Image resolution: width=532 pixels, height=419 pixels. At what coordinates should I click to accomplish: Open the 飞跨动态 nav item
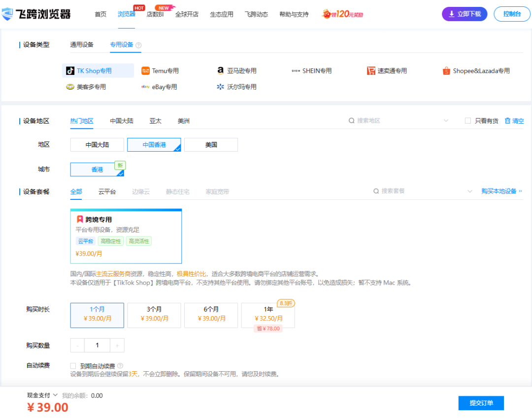click(x=257, y=14)
